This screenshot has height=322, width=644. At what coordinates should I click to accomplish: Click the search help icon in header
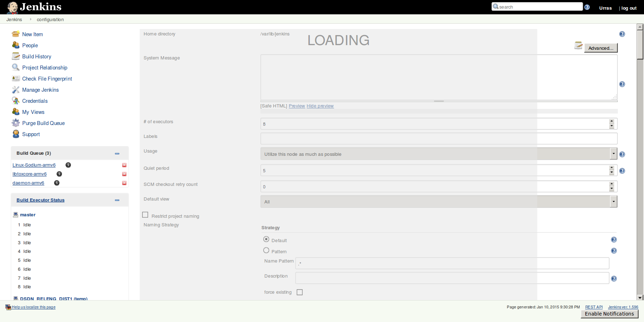(587, 7)
